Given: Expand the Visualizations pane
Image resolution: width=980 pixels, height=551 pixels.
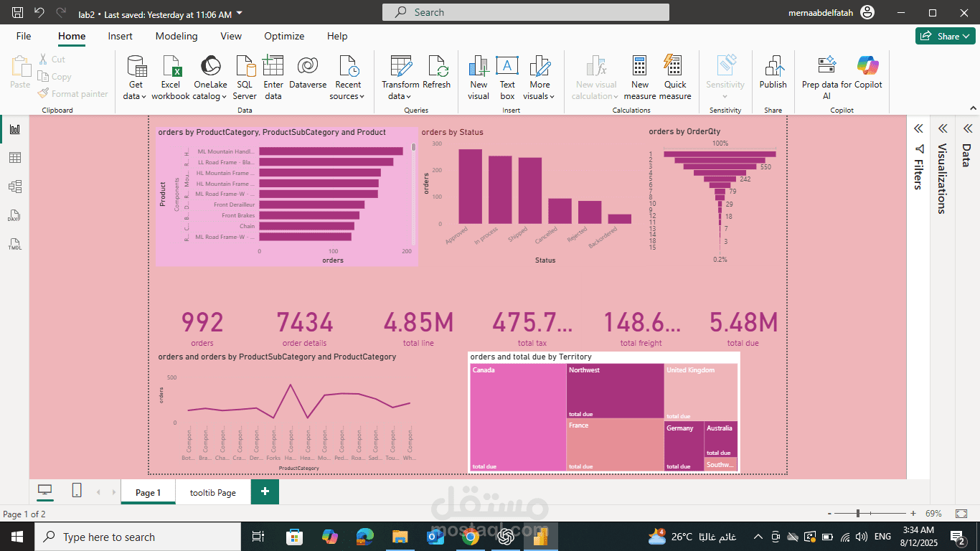Looking at the screenshot, I should 943,128.
